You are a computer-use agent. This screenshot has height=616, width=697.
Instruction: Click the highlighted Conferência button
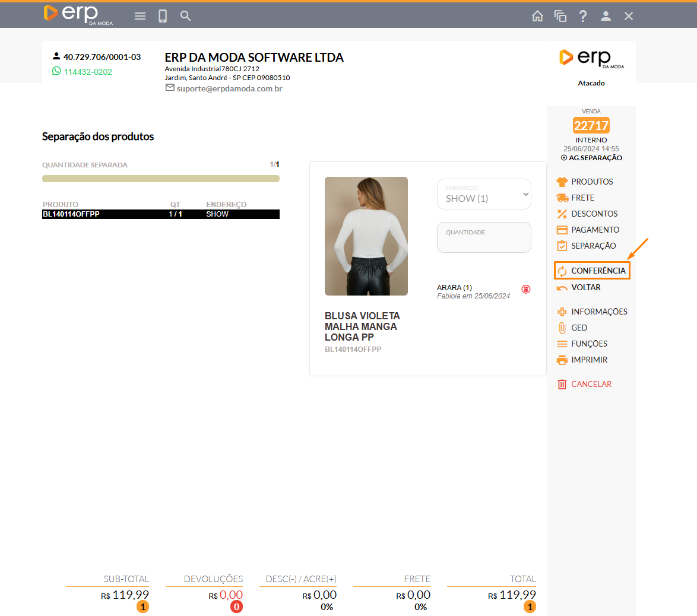click(x=592, y=271)
